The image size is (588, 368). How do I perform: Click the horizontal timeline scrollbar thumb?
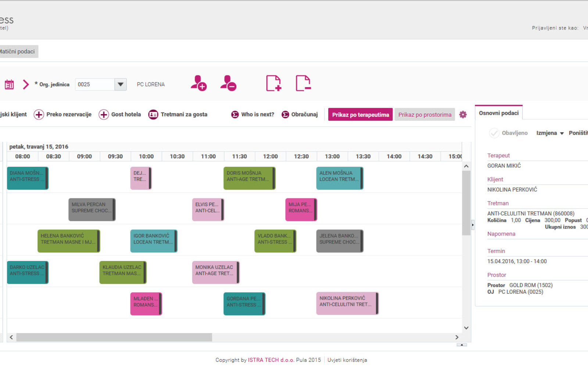coord(114,337)
